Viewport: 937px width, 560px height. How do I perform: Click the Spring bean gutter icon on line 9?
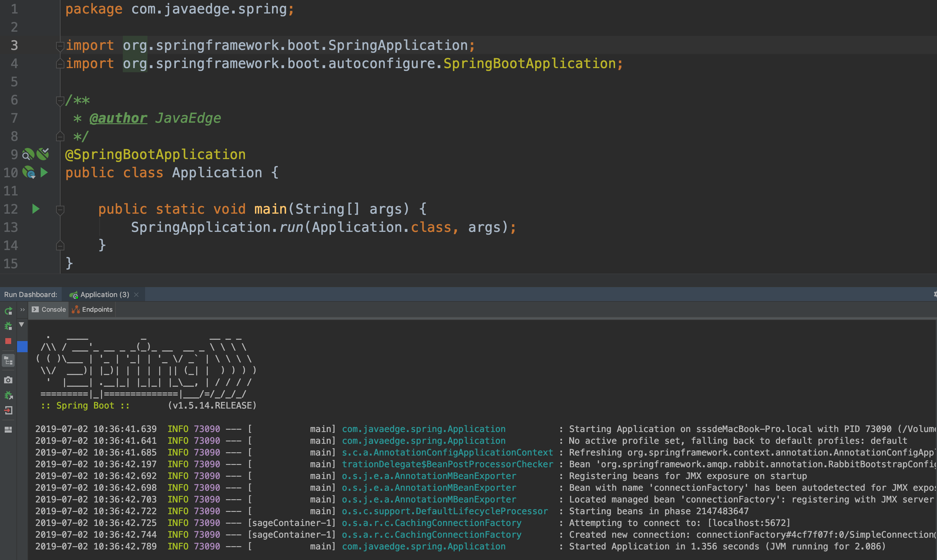(x=28, y=154)
